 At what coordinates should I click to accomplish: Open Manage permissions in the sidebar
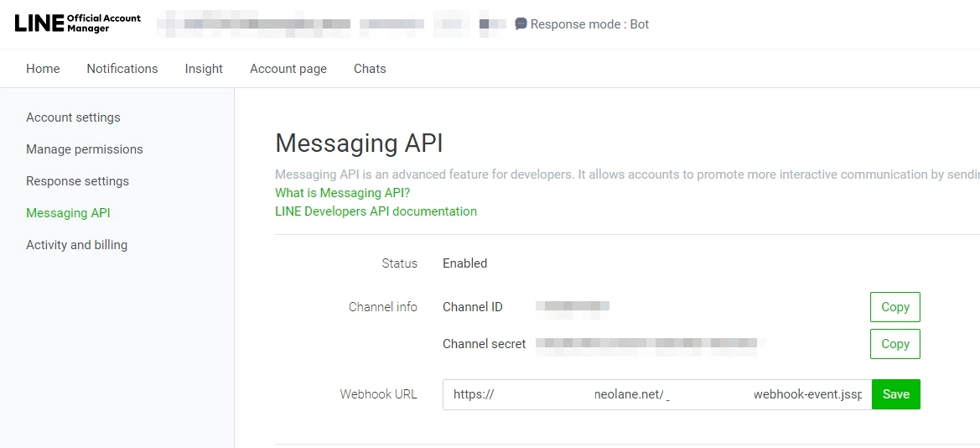pos(85,149)
